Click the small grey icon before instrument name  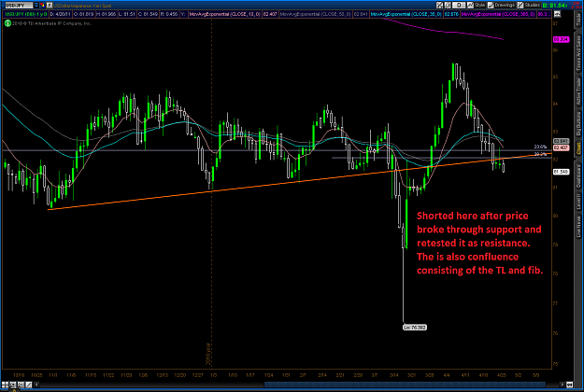pos(50,6)
